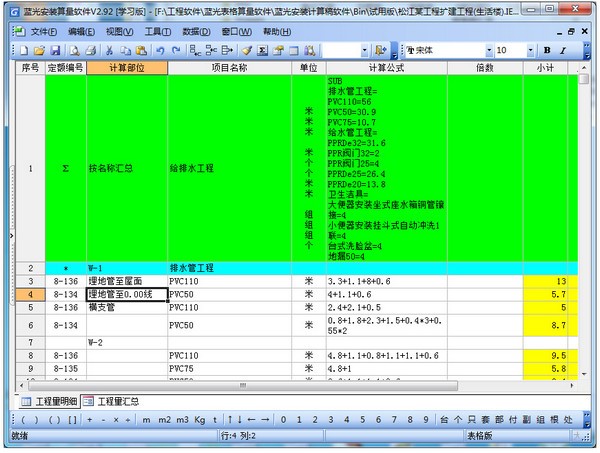This screenshot has height=453, width=600.
Task: Switch to the 工程量明细 sheet tab
Action: [49, 401]
